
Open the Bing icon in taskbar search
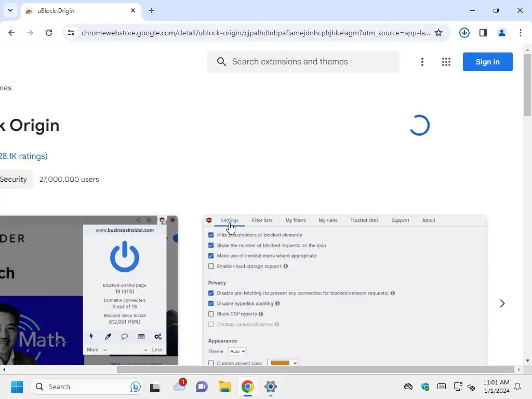pyautogui.click(x=136, y=387)
